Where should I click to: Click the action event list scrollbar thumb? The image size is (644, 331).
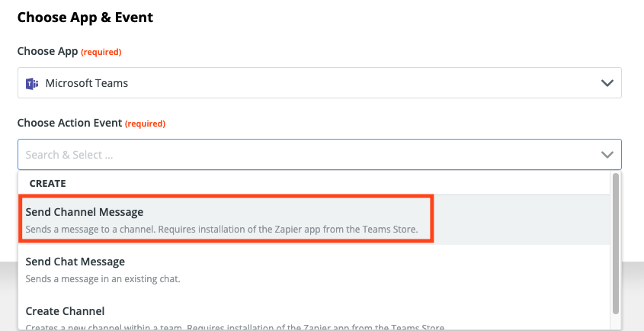615,243
